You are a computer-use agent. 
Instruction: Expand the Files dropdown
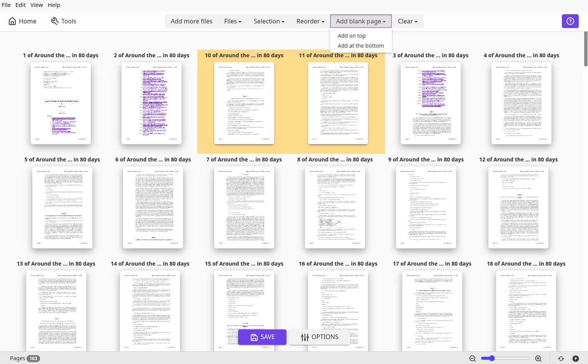pos(233,21)
